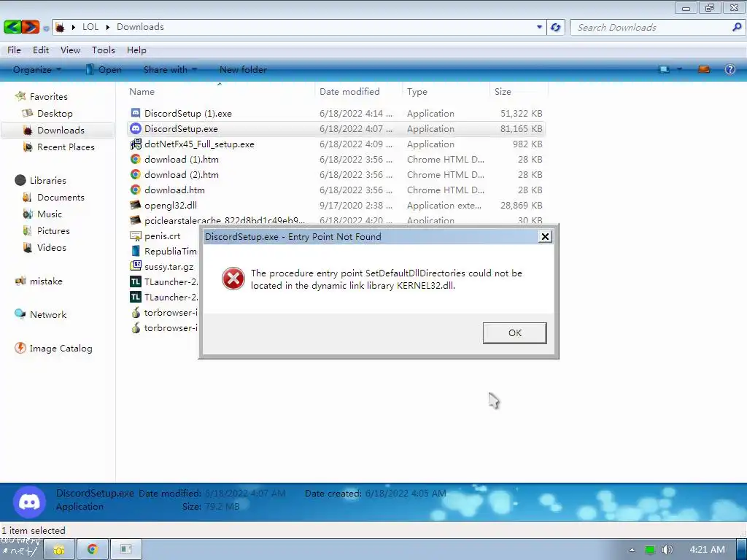
Task: Expand the Share with dropdown
Action: [170, 69]
